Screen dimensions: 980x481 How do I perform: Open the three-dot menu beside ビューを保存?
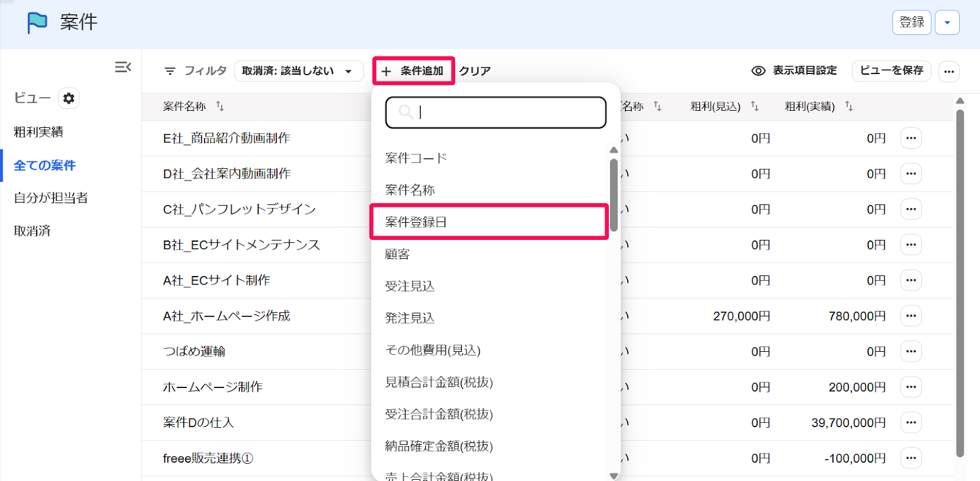point(949,71)
